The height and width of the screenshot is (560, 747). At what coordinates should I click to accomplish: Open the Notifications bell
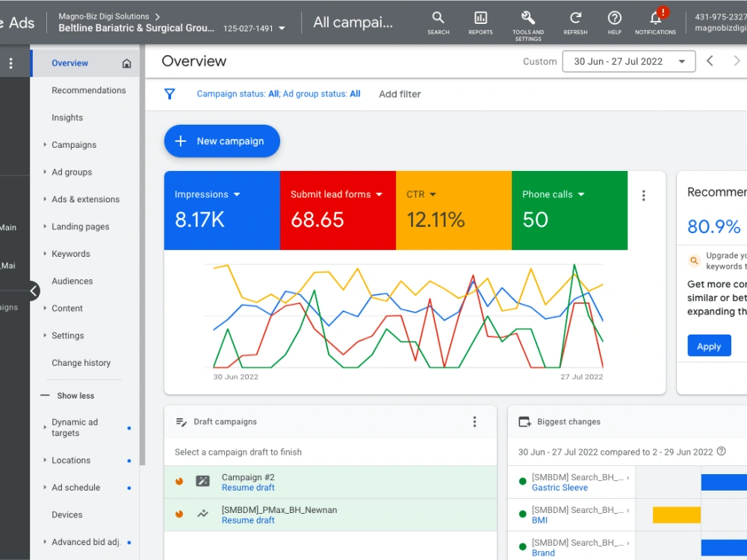[x=655, y=23]
